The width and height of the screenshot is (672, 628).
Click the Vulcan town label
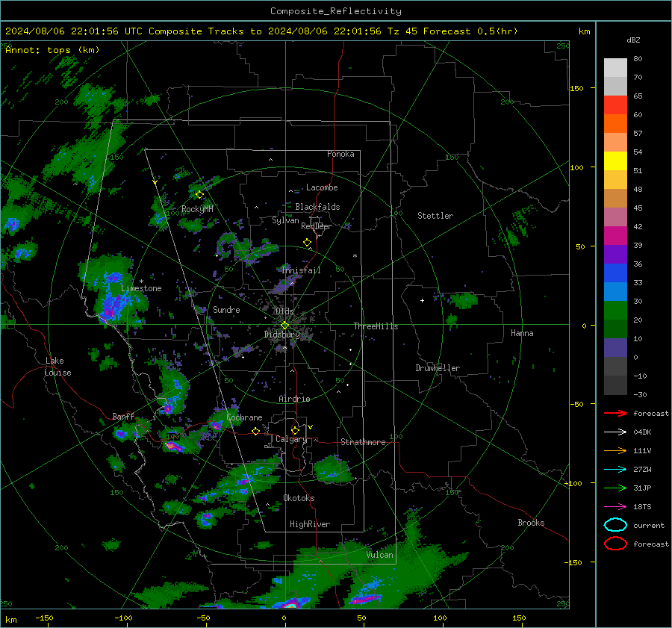380,555
